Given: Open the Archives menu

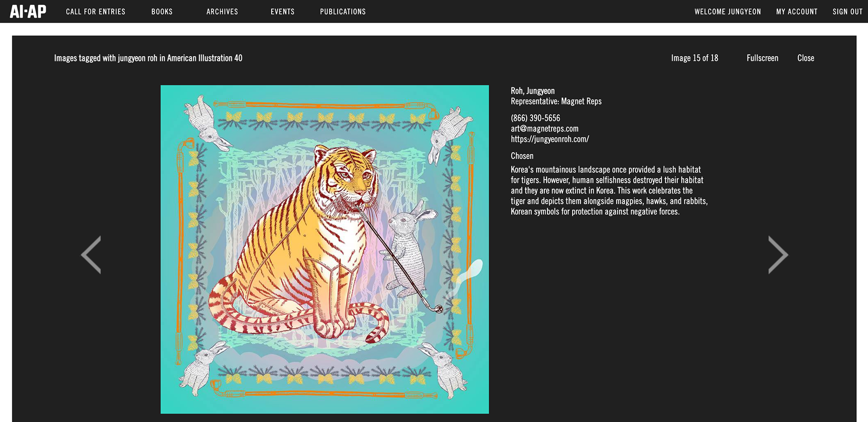Looking at the screenshot, I should click(222, 12).
